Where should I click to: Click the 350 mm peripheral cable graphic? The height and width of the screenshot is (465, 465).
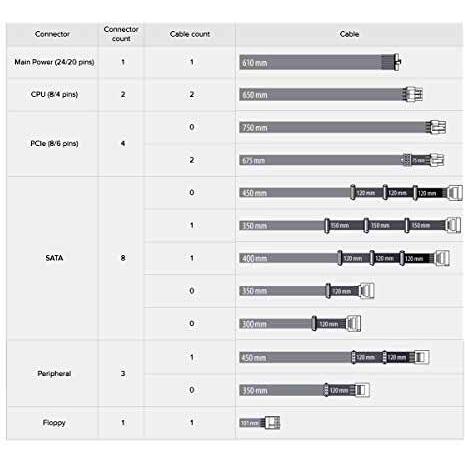304,390
